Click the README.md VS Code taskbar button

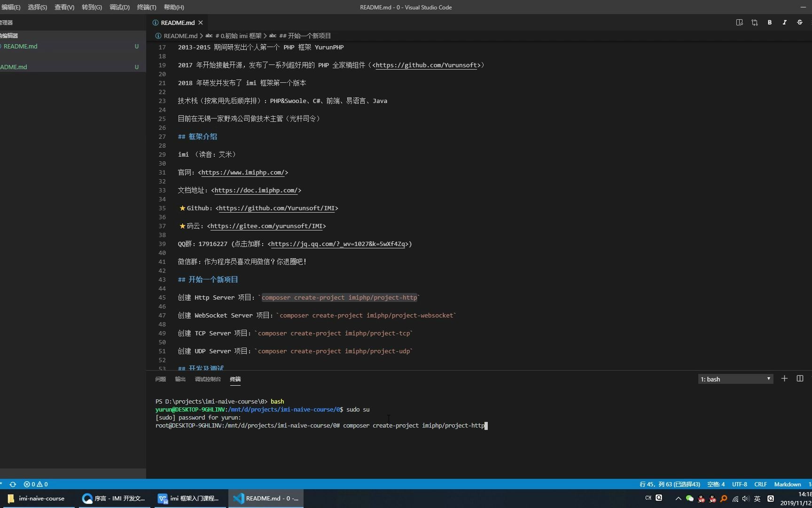266,498
